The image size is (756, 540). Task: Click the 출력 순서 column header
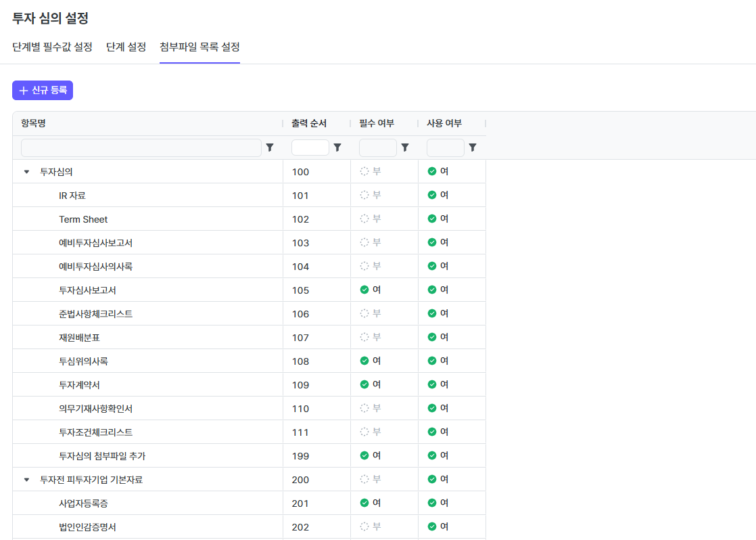pyautogui.click(x=309, y=123)
